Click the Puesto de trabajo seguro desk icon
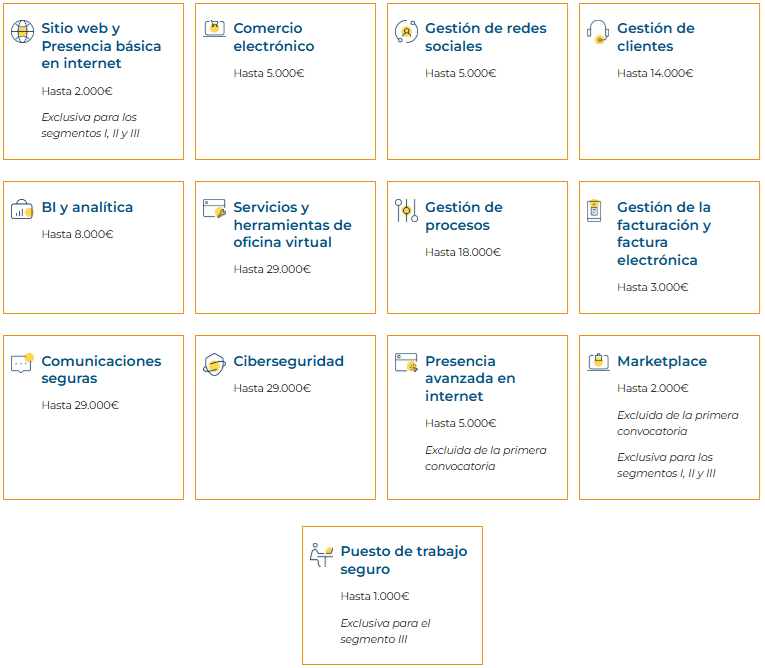 coord(321,554)
